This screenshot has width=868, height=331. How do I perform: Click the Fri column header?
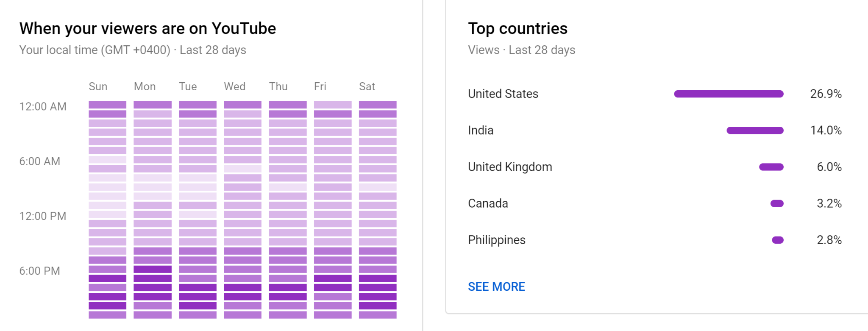point(320,86)
